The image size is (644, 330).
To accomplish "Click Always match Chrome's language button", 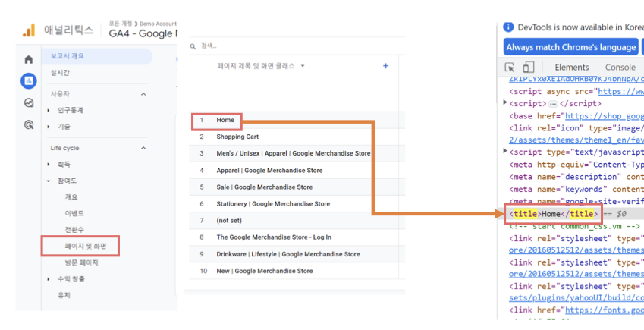I will [x=571, y=47].
